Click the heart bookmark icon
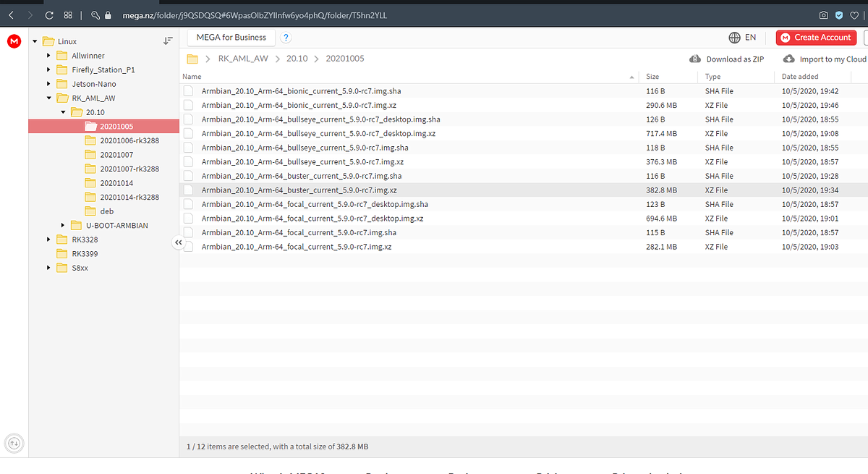Viewport: 868px width, 474px height. pos(855,14)
